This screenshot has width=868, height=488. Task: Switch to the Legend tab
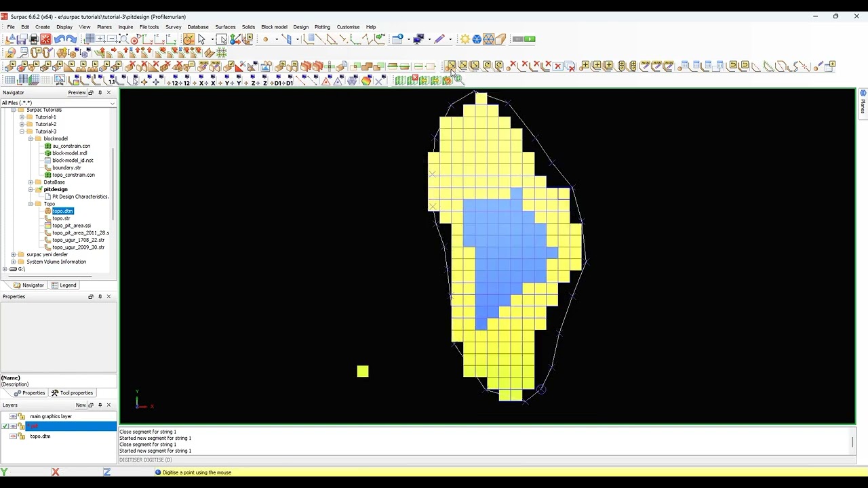click(64, 285)
